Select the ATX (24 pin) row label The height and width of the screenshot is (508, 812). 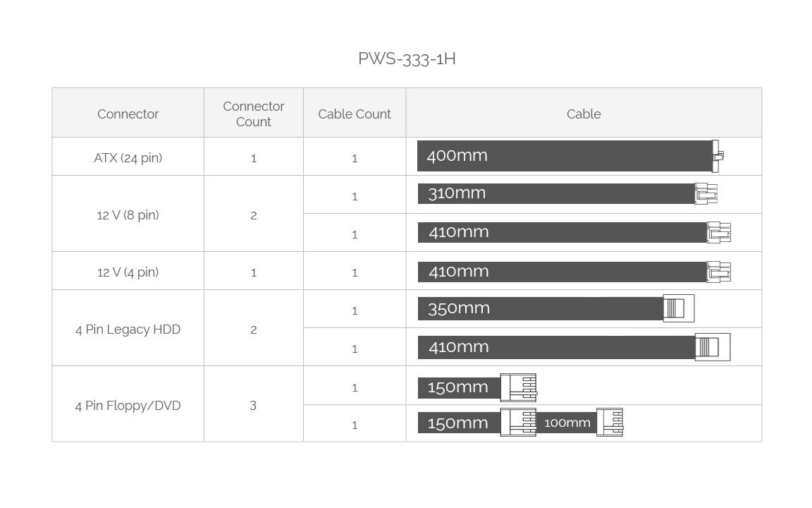click(128, 158)
